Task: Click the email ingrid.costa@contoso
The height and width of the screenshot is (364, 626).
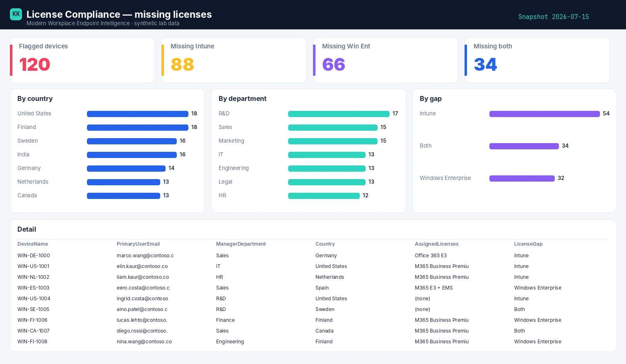Action: point(142,299)
